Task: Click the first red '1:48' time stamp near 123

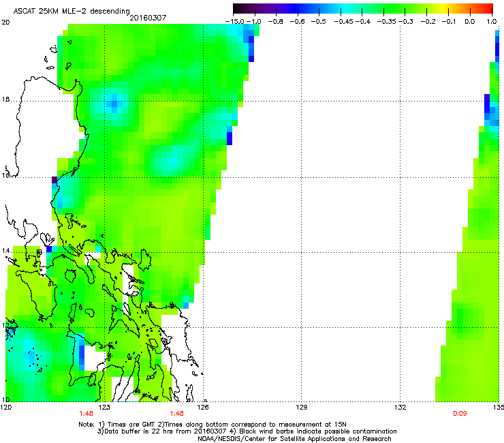Action: (86, 414)
